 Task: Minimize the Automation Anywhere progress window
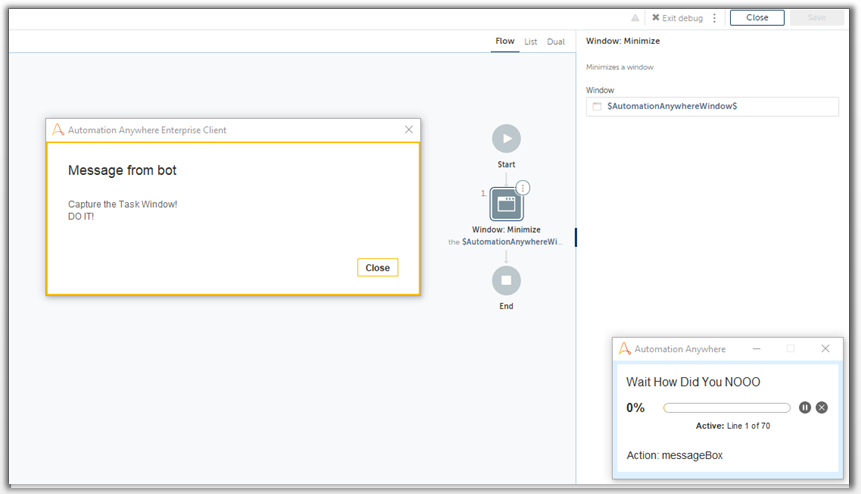point(757,349)
